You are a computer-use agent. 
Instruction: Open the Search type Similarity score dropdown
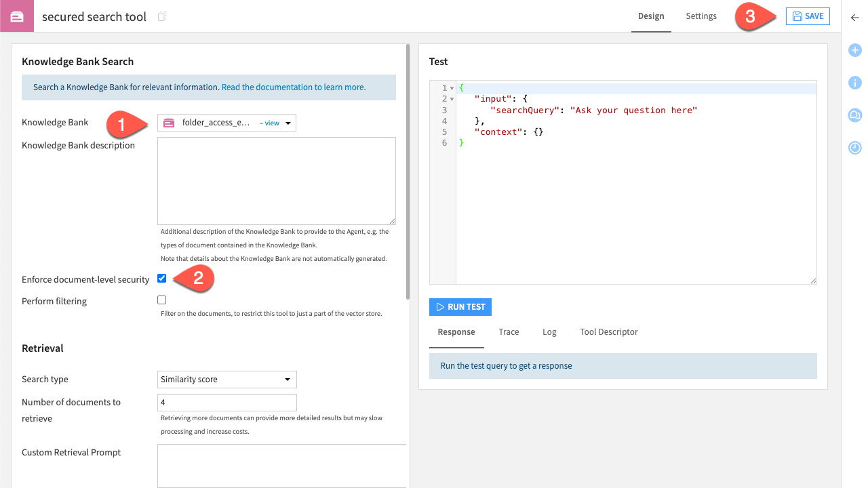coord(226,379)
